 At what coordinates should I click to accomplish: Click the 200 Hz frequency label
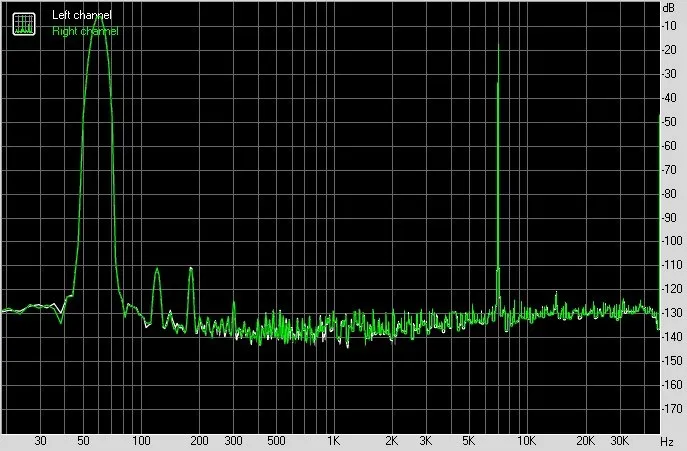[199, 440]
